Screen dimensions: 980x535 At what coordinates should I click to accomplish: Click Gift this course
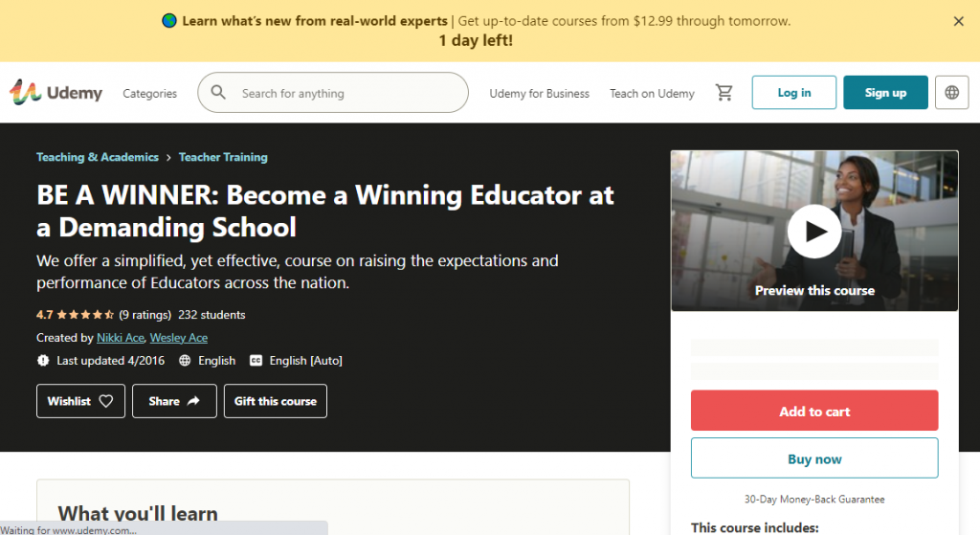tap(275, 401)
